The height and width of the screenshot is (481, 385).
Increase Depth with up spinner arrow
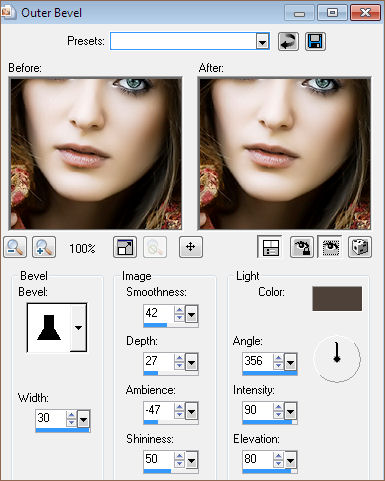pyautogui.click(x=179, y=358)
